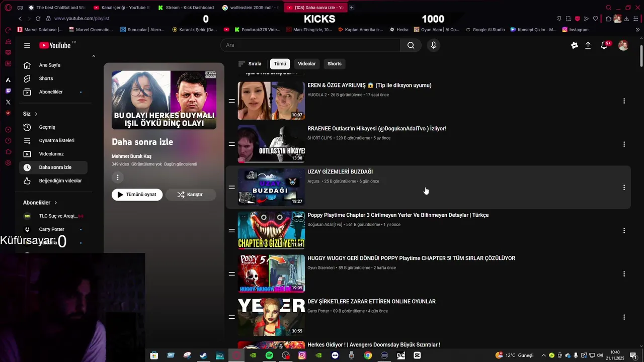Click the page vertical scrollbar
The width and height of the screenshot is (644, 362).
coord(641,55)
